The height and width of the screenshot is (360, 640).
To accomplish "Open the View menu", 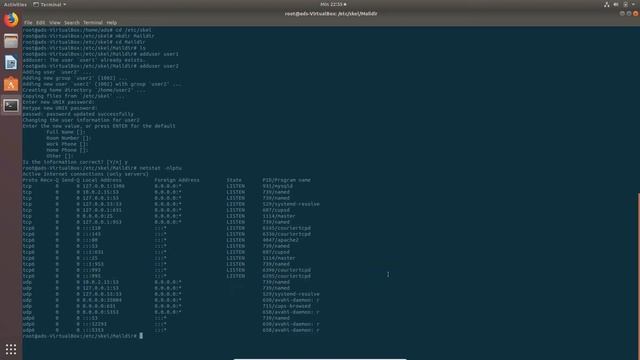I will [x=55, y=23].
